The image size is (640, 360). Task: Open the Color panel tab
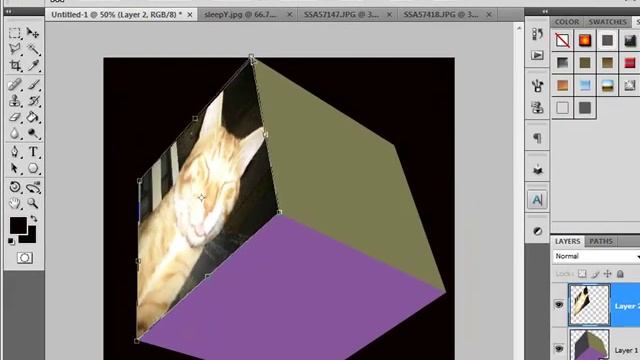tap(567, 22)
